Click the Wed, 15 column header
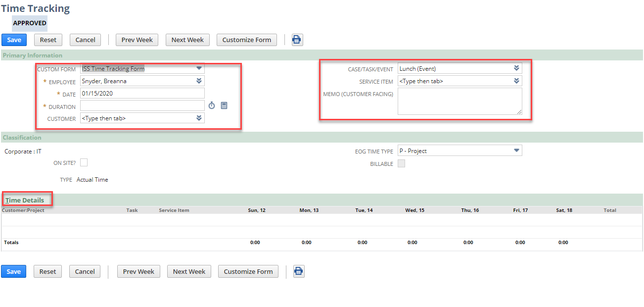The width and height of the screenshot is (644, 307). pyautogui.click(x=414, y=210)
